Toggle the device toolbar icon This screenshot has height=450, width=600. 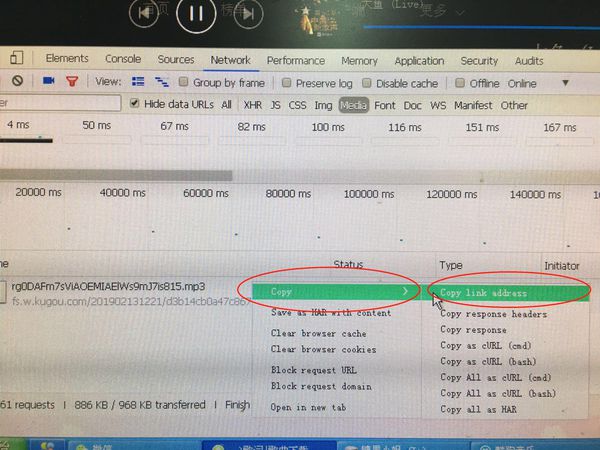16,58
